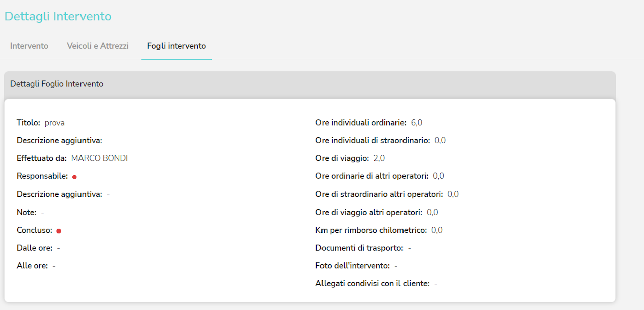Open the Intervento tab

(x=29, y=46)
